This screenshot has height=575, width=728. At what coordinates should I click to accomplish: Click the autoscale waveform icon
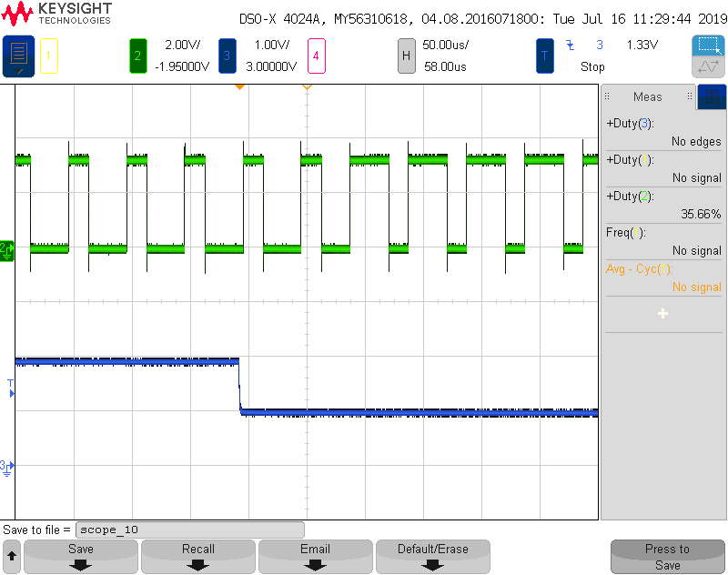(708, 66)
